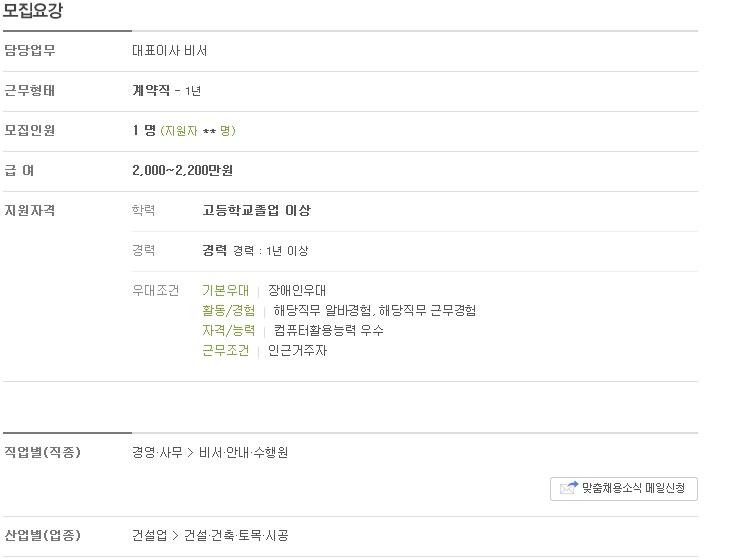Image resolution: width=740 pixels, height=560 pixels.
Task: Click the 2,000~2,200만원 salary text
Action: [182, 170]
